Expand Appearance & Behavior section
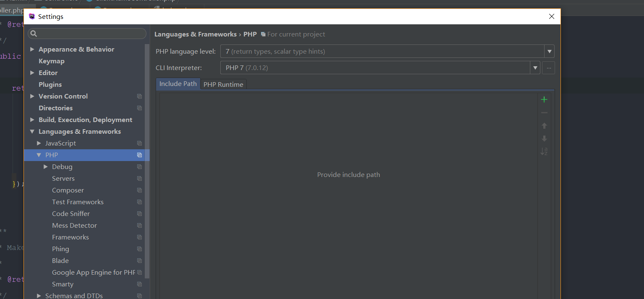 coord(32,49)
